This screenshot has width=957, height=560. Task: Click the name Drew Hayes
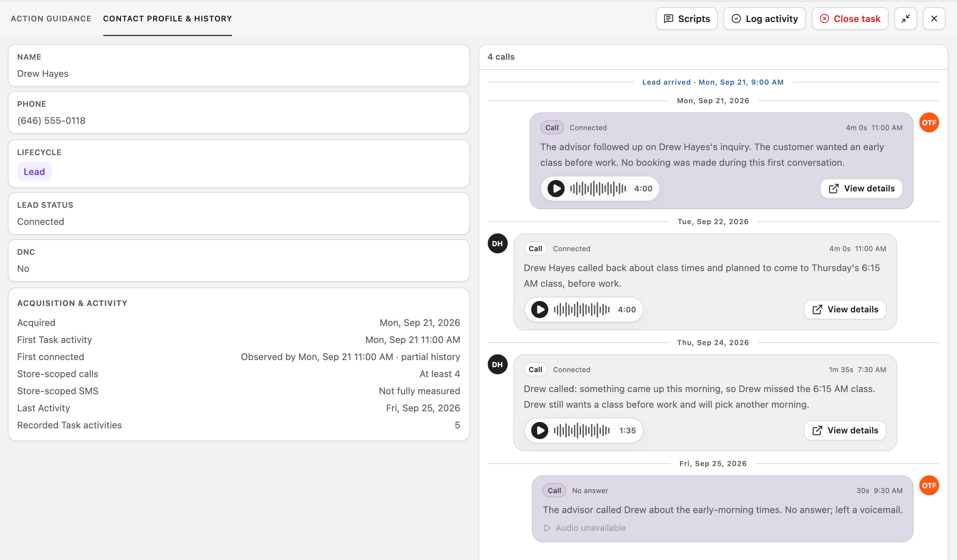(43, 74)
